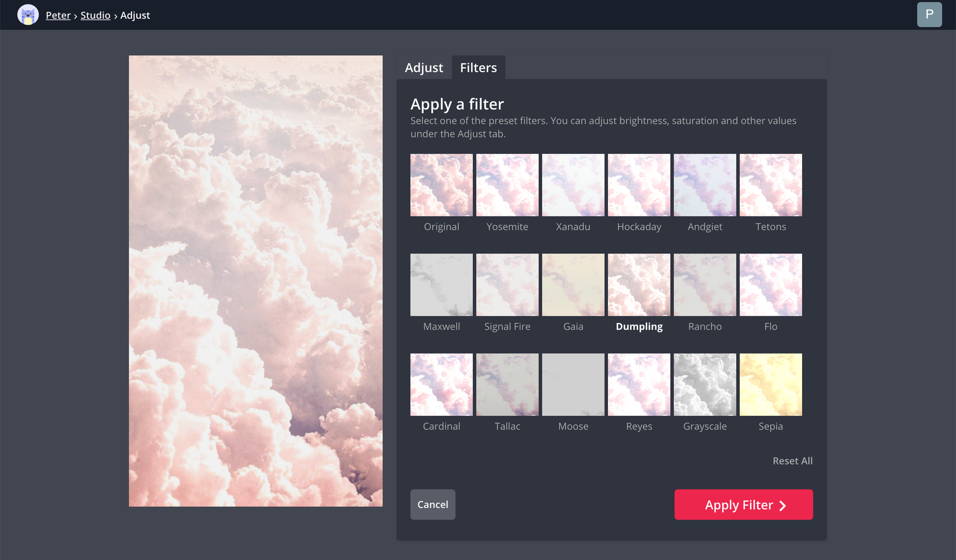Screen dimensions: 956x560
Task: Select the currently active Dumpling filter
Action: pos(639,284)
